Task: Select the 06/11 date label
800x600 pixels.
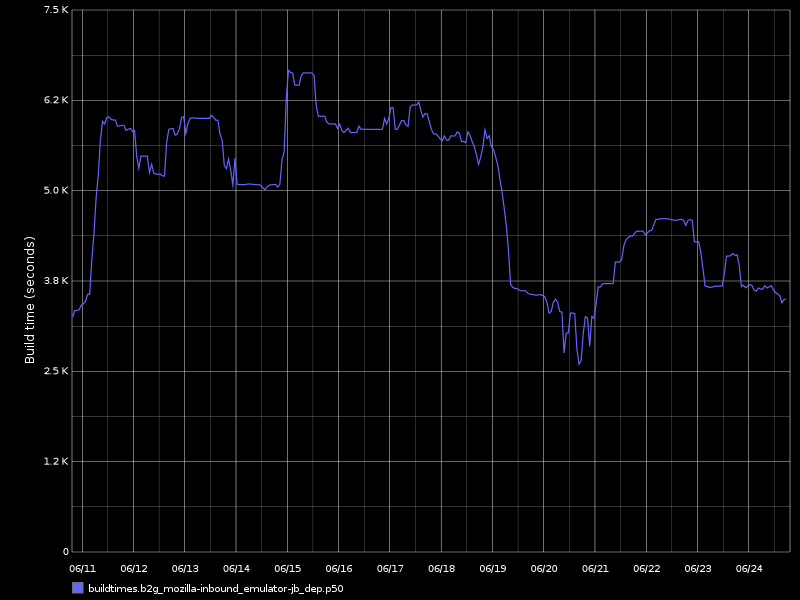Action: click(83, 568)
